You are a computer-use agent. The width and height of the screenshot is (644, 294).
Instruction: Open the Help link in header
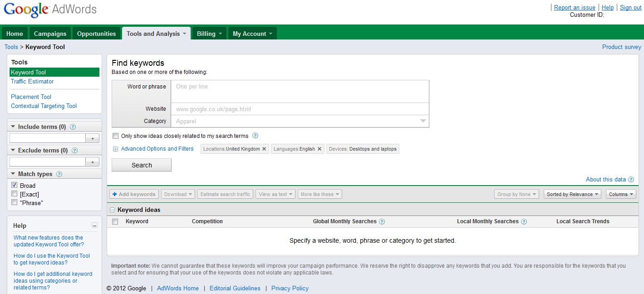tap(608, 8)
